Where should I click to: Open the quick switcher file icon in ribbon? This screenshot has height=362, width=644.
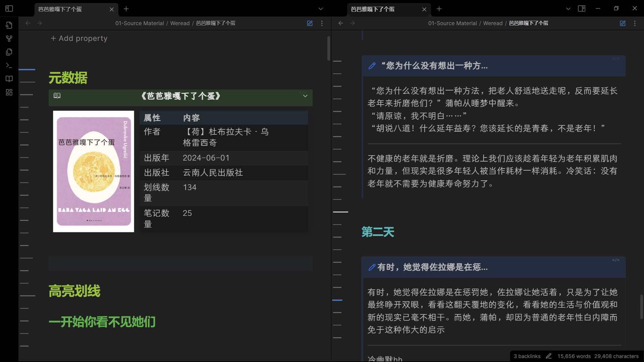click(x=9, y=25)
